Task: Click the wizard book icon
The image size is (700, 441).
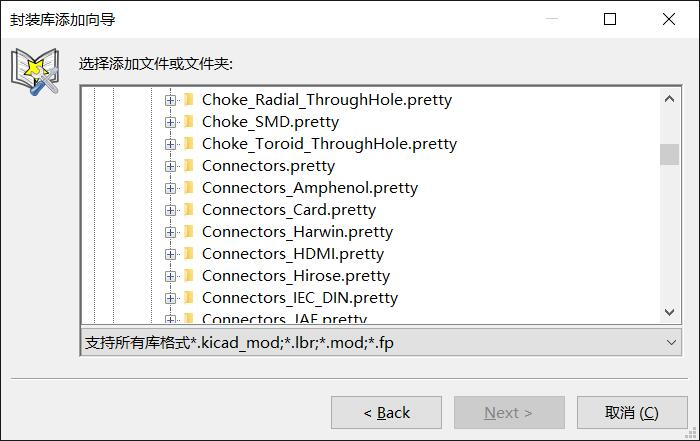Action: click(35, 71)
